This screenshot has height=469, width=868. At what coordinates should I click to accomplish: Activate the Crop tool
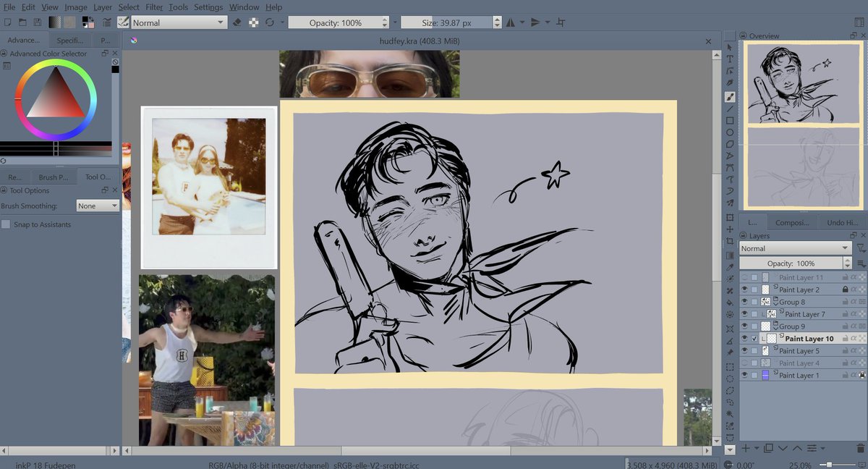click(x=730, y=241)
